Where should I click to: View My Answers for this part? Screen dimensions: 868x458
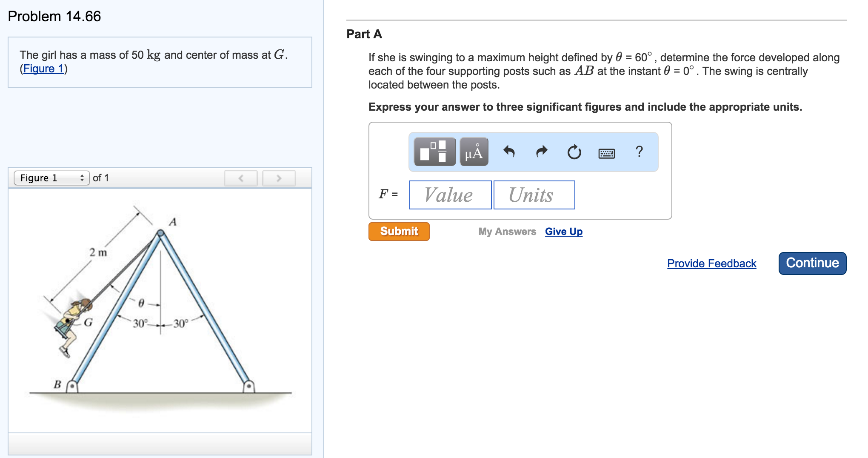pyautogui.click(x=506, y=231)
